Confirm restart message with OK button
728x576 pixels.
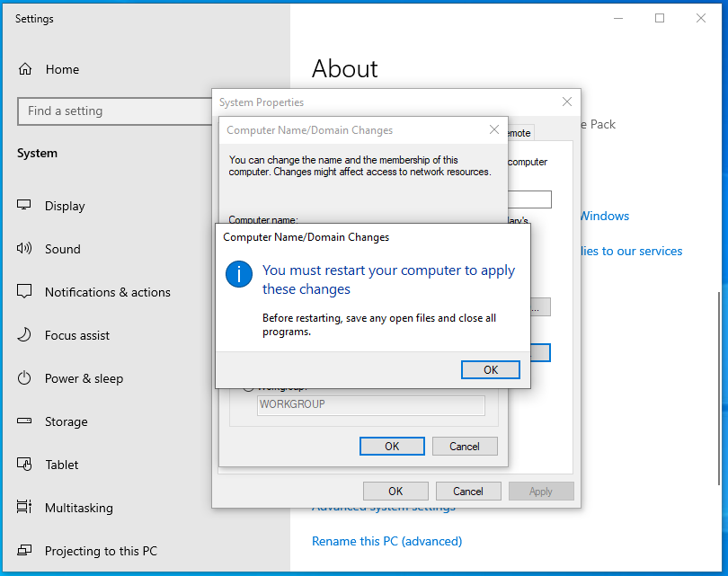490,369
